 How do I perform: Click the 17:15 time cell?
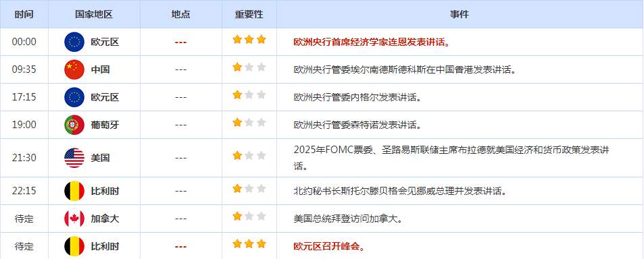click(24, 97)
